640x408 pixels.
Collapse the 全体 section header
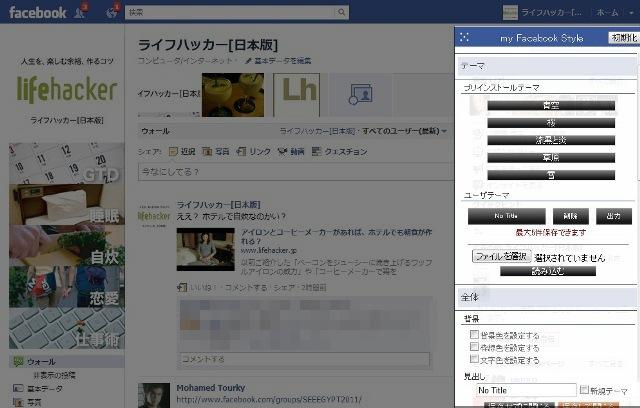pos(545,297)
